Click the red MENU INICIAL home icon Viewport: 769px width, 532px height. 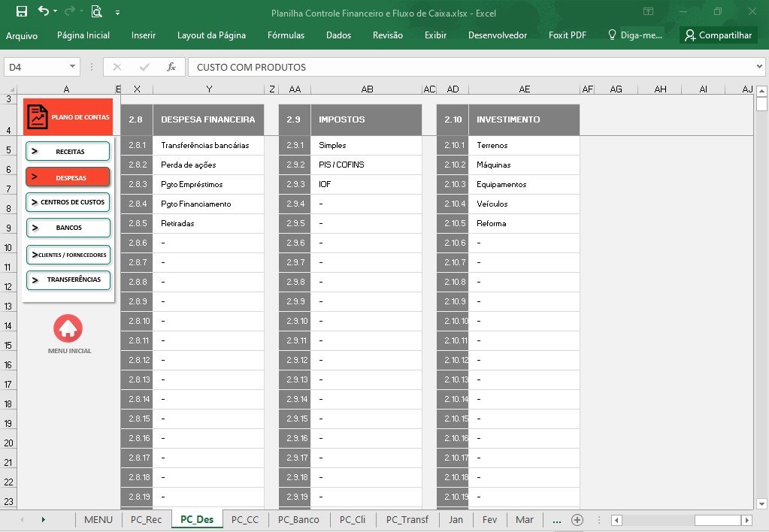tap(68, 328)
